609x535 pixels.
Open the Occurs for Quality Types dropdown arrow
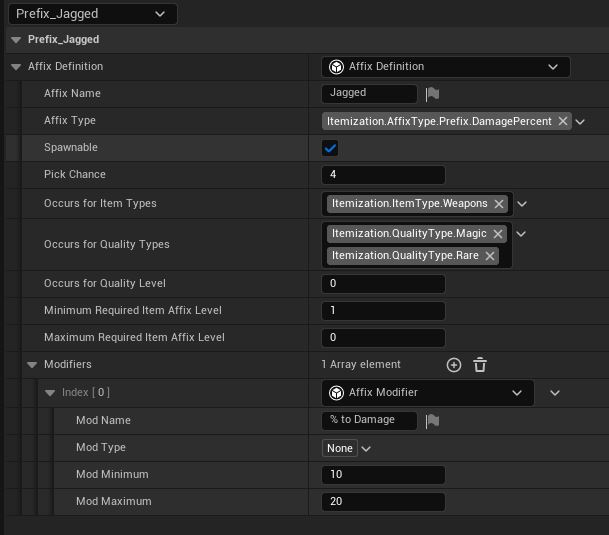[521, 234]
